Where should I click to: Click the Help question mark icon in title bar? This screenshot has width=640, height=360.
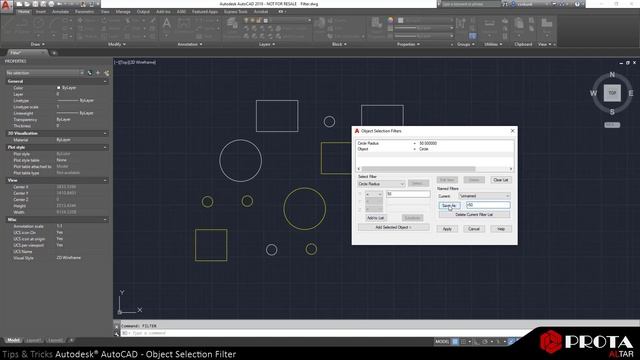coord(577,4)
